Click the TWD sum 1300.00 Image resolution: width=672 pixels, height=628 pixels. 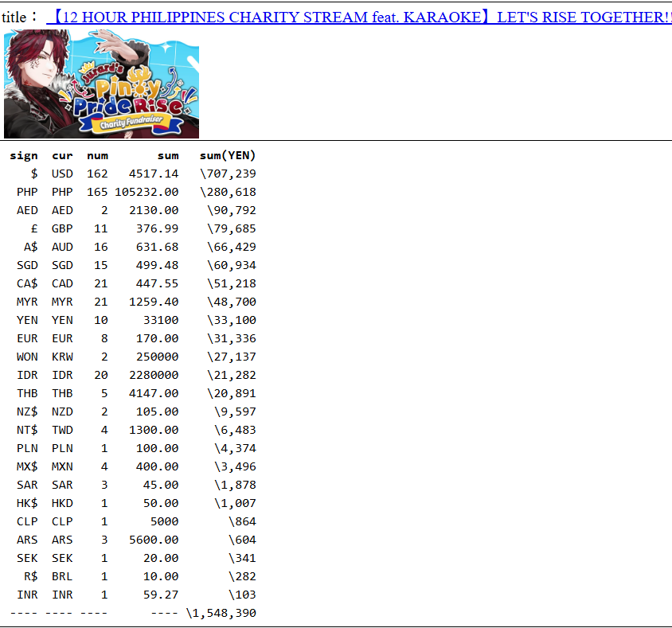point(154,430)
